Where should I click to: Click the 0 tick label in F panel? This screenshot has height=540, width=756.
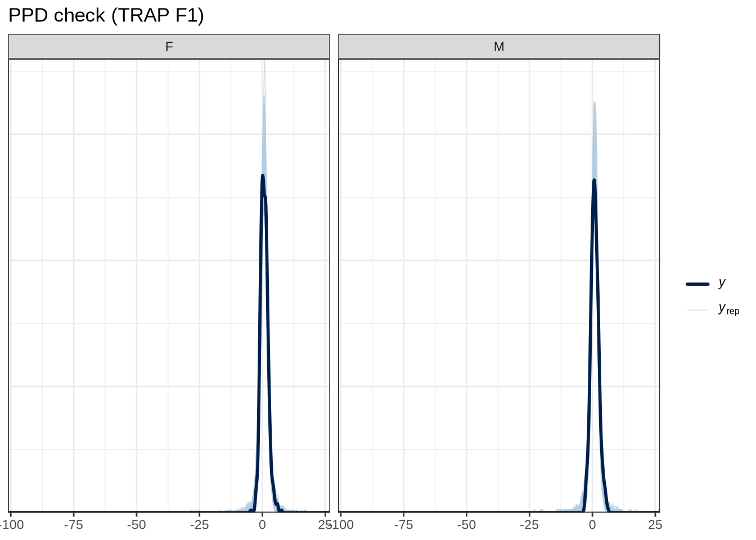(x=262, y=525)
